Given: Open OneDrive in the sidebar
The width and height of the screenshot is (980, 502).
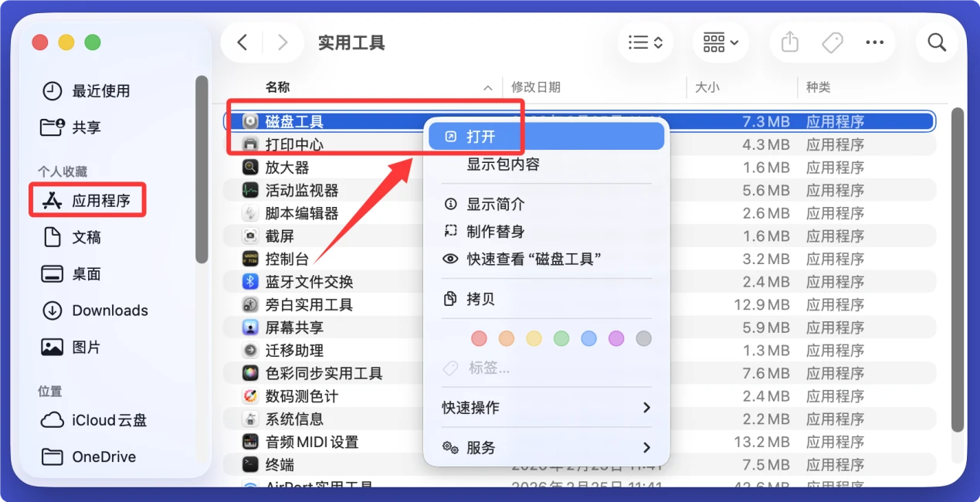Looking at the screenshot, I should 88,457.
